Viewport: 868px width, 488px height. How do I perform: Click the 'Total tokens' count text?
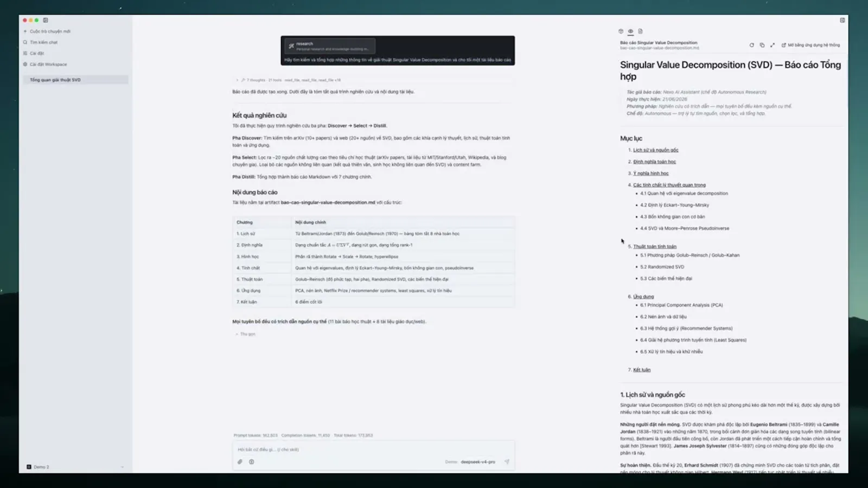click(x=353, y=435)
